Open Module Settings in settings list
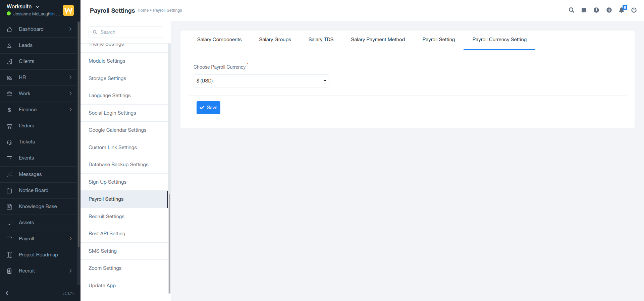Viewport: 644px width, 301px height. [x=124, y=61]
